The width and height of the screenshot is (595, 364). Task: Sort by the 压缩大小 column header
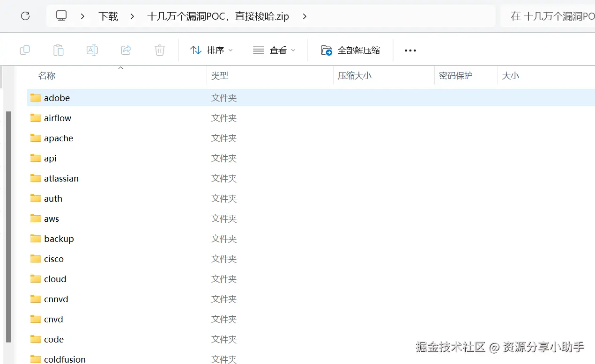355,76
